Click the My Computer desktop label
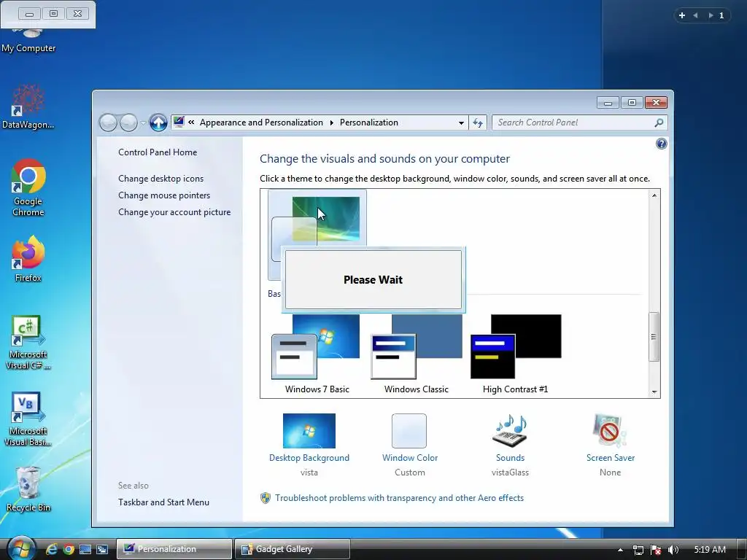Image resolution: width=747 pixels, height=560 pixels. (x=28, y=48)
